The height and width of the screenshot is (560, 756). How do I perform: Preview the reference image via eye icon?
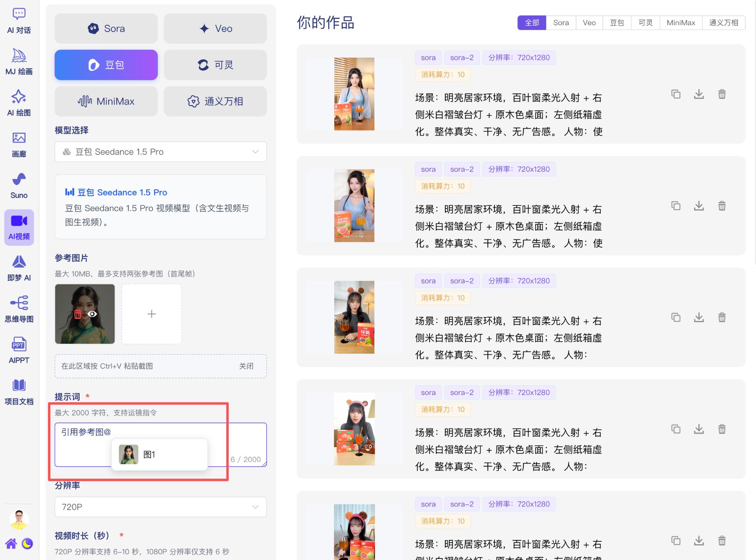(92, 314)
